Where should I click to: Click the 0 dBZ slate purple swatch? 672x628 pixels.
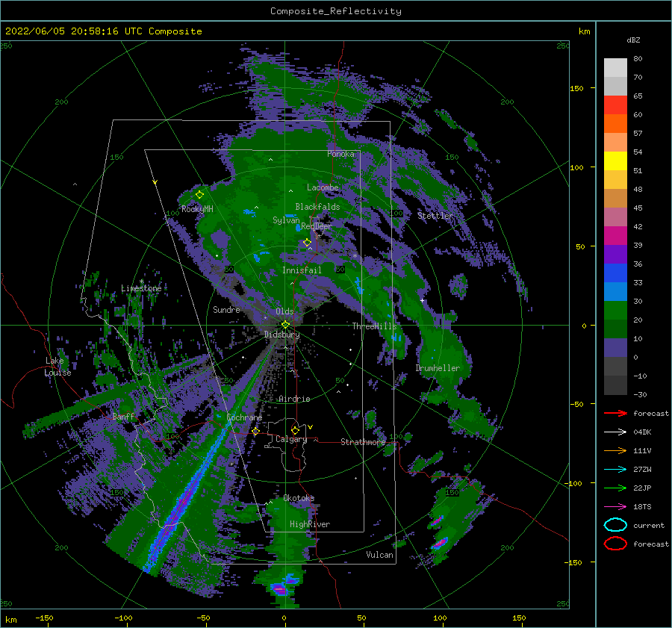(x=615, y=347)
